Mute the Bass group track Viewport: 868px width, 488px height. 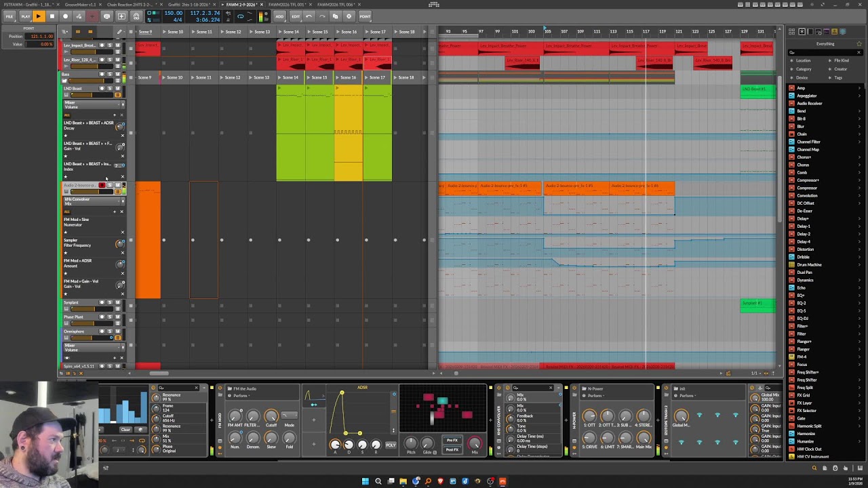117,74
